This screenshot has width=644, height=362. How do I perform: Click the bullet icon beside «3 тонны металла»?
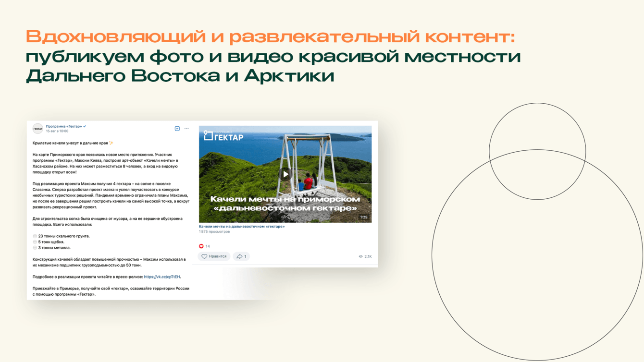pos(35,248)
